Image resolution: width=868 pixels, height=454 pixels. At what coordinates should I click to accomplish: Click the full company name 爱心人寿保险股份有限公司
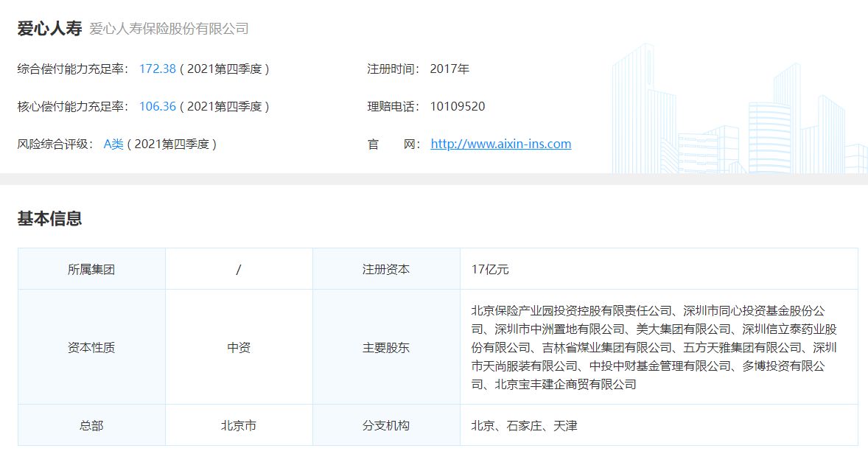coord(169,29)
